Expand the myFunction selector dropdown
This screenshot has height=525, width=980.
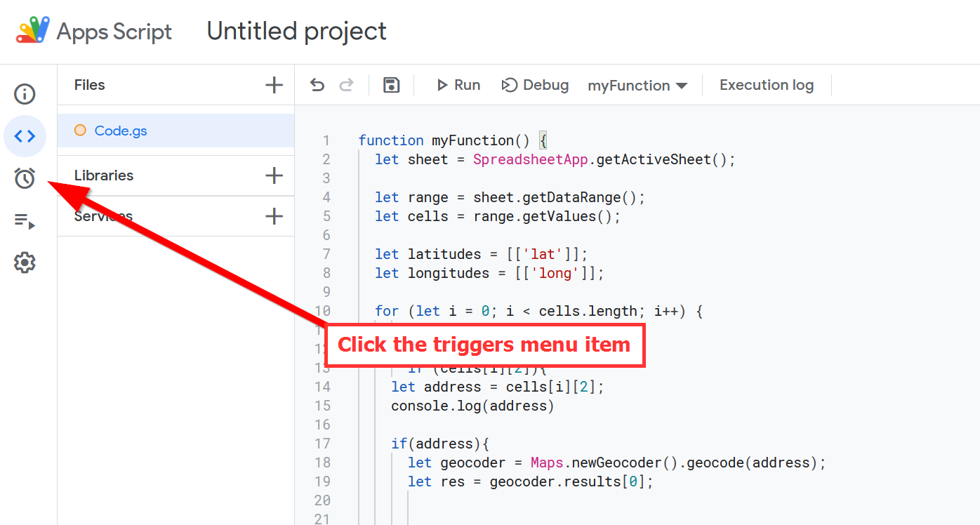[637, 86]
